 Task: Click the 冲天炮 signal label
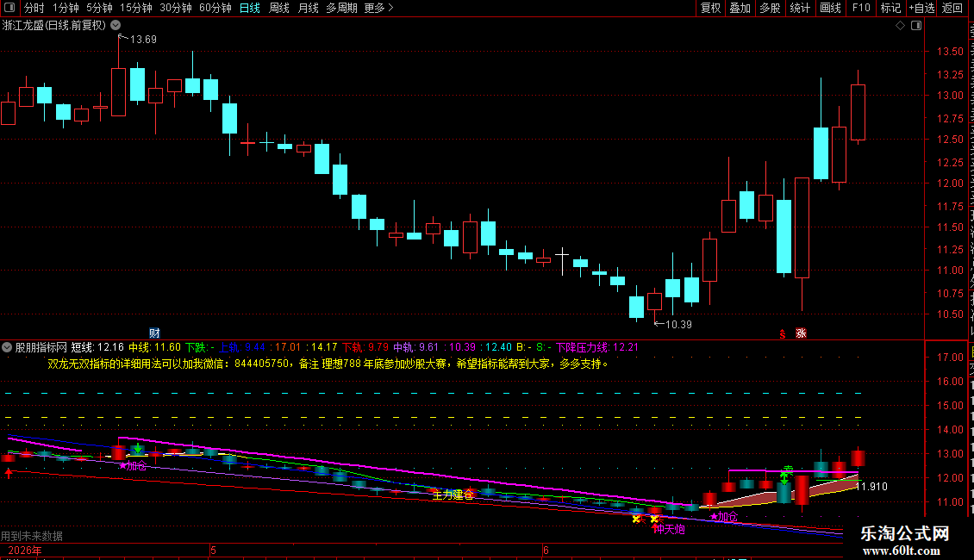click(x=670, y=529)
